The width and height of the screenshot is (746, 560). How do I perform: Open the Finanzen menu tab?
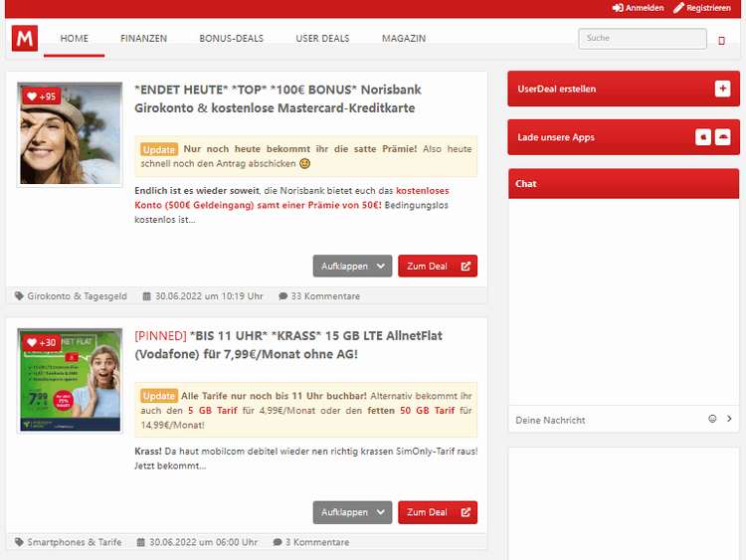pyautogui.click(x=143, y=39)
